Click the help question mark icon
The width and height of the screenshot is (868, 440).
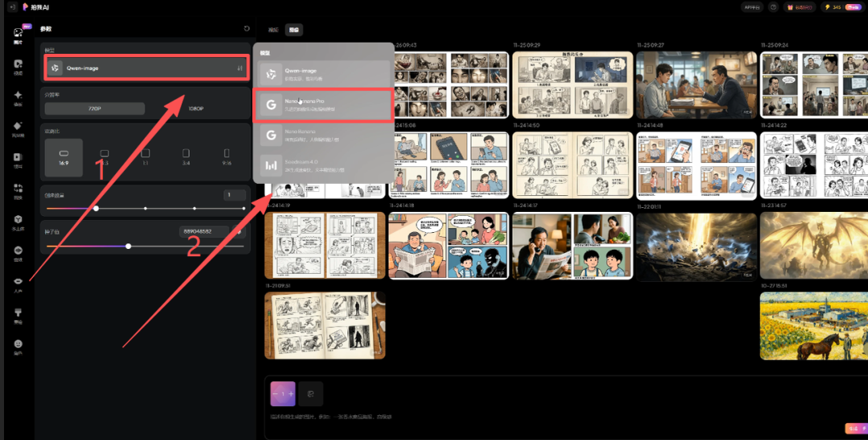[773, 7]
